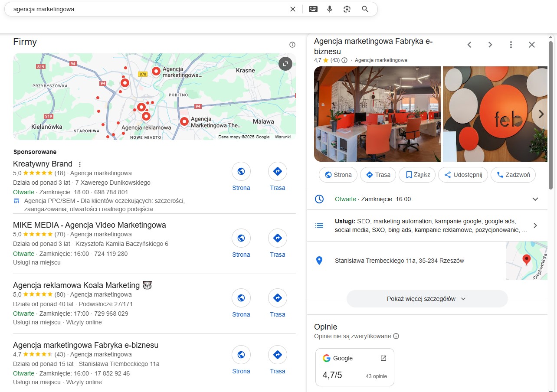Open small map thumbnail beside address

[527, 261]
